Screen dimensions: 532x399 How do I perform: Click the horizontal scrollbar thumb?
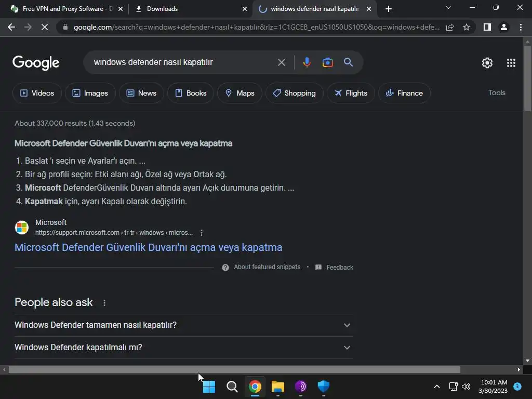[234, 370]
